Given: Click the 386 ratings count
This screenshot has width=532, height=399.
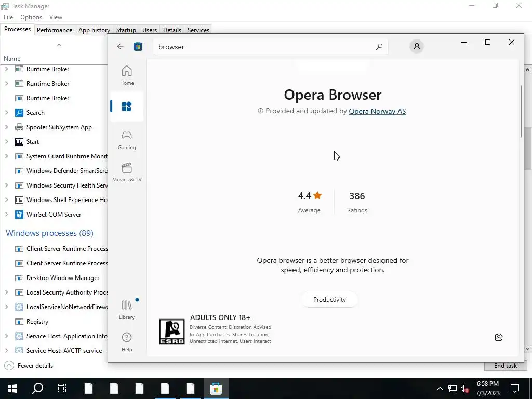Looking at the screenshot, I should coord(357,196).
